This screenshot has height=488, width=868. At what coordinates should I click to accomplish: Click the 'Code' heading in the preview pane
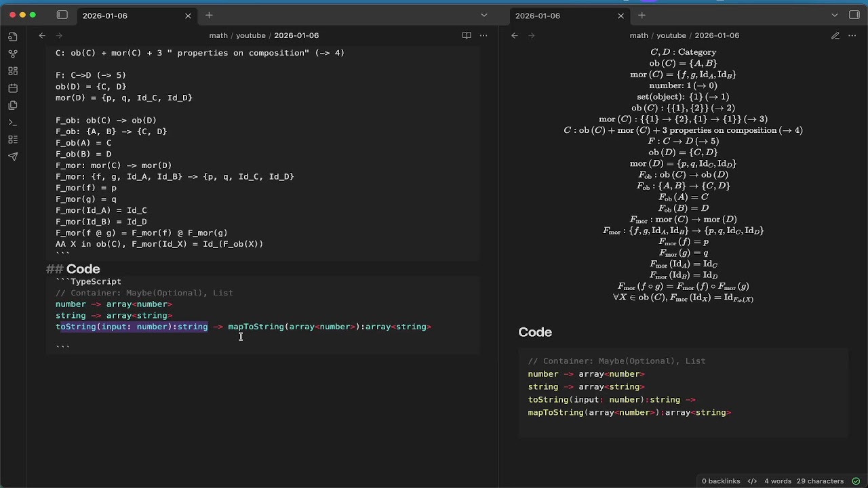(x=535, y=332)
